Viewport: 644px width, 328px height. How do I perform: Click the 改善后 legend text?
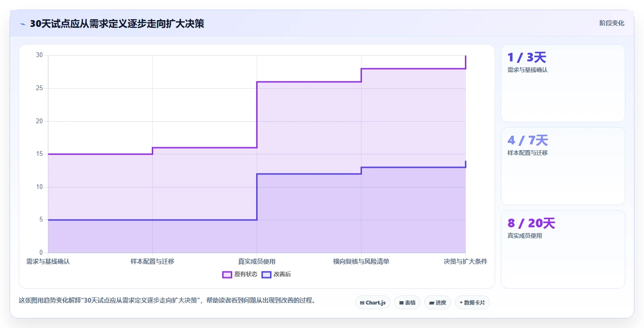[282, 274]
